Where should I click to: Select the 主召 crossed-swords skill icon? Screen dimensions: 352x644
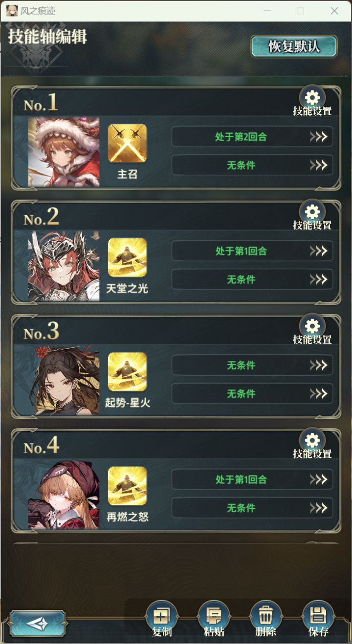tap(127, 143)
